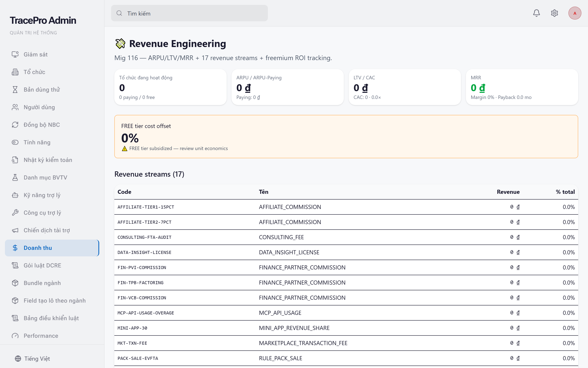Click the Chiến dịch tài trợ megaphone icon
Viewport: 588px width, 368px height.
(15, 230)
